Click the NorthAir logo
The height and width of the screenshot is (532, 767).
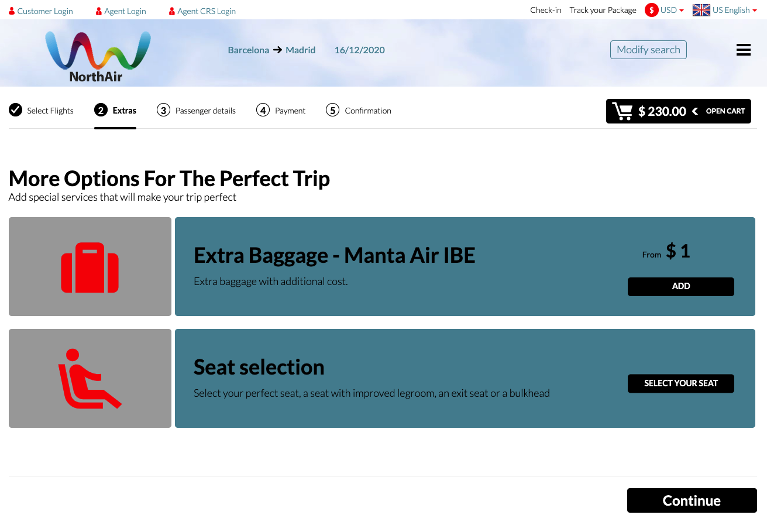coord(98,56)
